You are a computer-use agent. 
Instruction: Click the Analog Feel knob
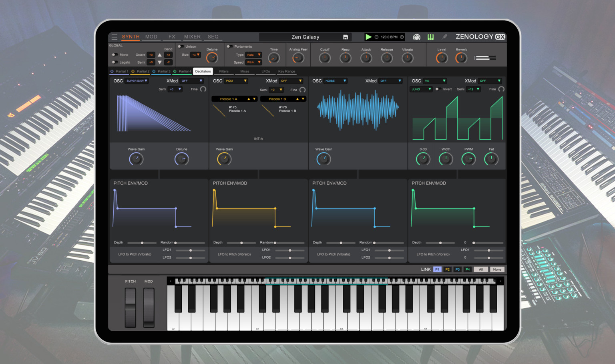(x=298, y=58)
